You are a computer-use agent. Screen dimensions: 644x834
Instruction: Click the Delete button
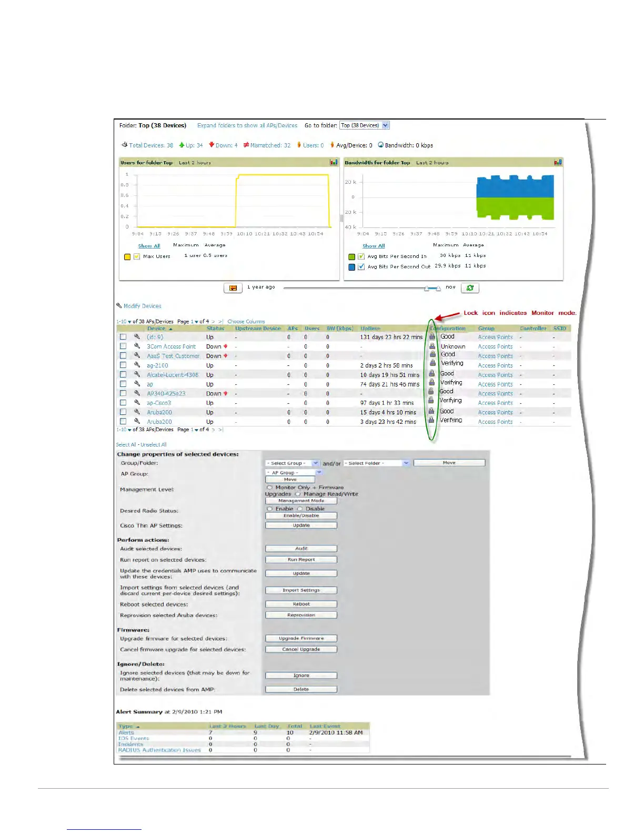click(x=301, y=689)
